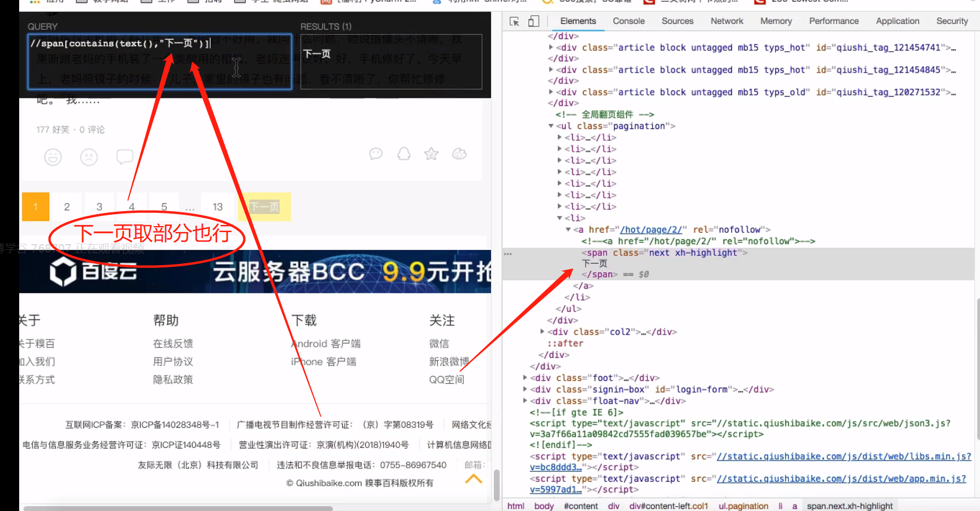980x511 pixels.
Task: Click the 微信 follow link
Action: pyautogui.click(x=439, y=344)
